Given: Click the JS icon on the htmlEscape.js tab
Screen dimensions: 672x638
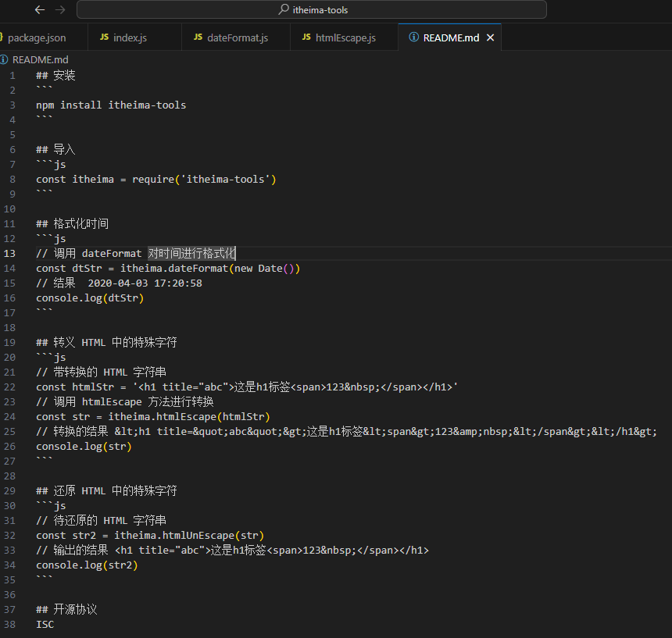Looking at the screenshot, I should [306, 37].
